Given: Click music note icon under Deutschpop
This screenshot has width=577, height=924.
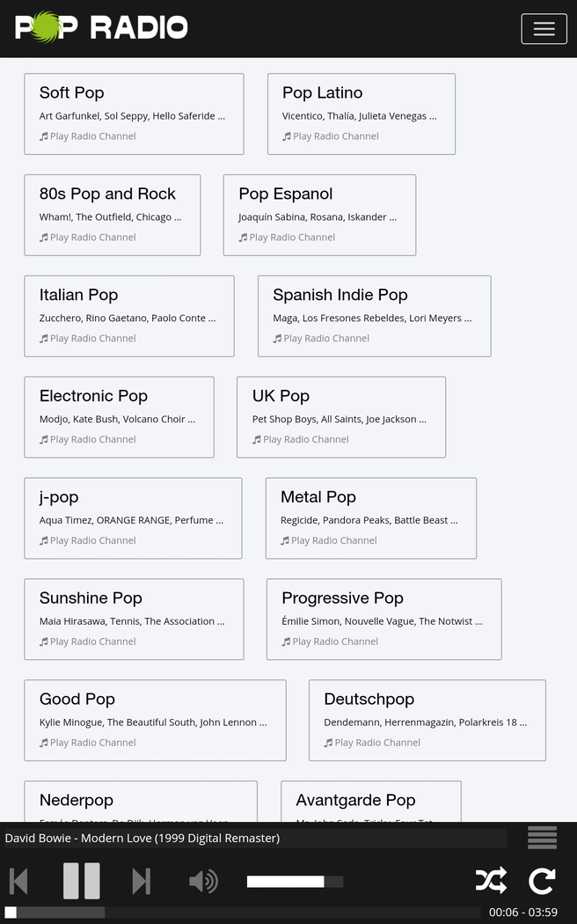Looking at the screenshot, I should [x=328, y=743].
